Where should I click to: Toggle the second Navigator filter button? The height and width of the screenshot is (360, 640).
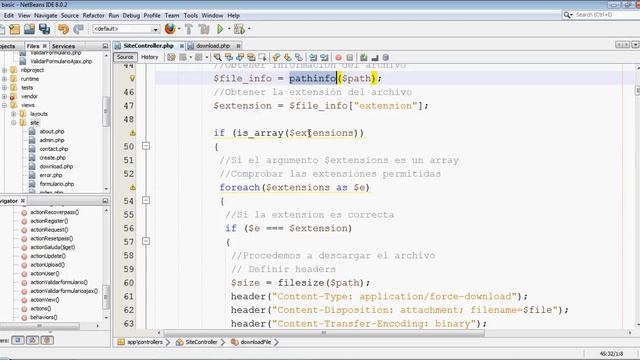[33, 340]
